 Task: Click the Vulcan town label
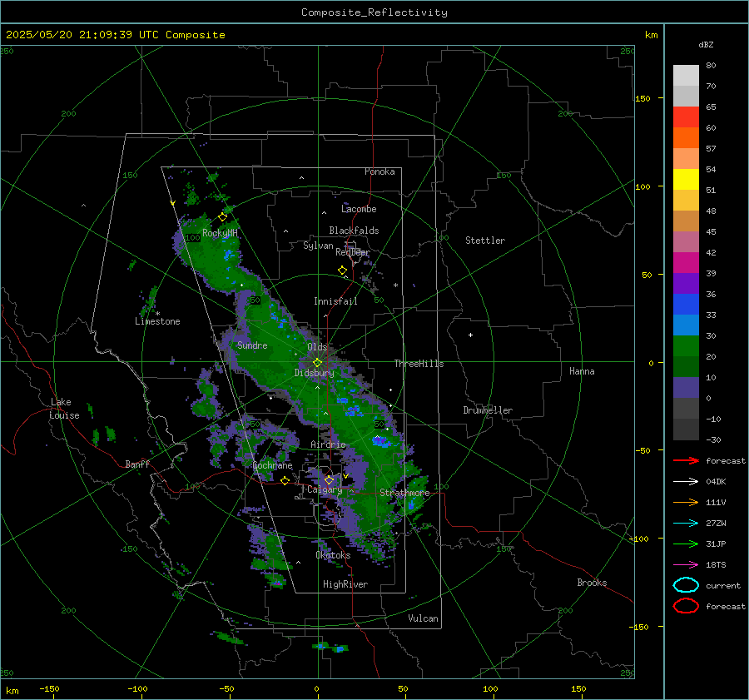(x=424, y=618)
